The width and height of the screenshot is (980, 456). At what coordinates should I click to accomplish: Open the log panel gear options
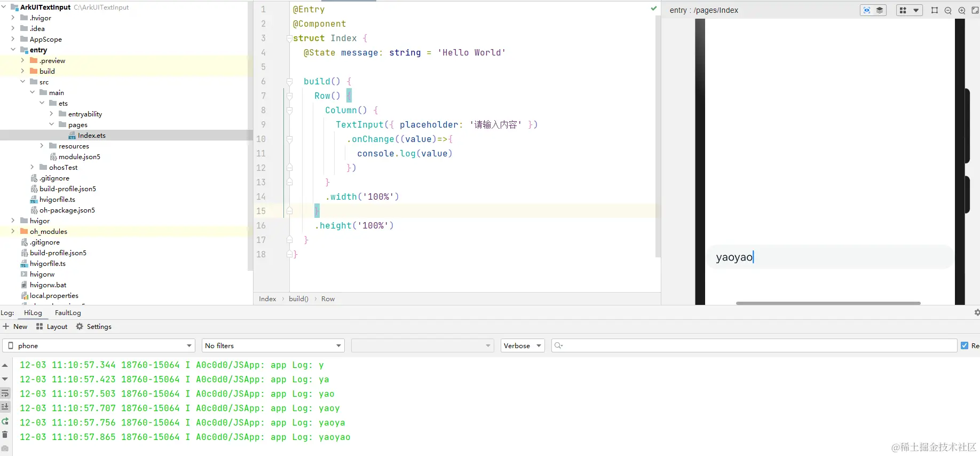click(976, 312)
